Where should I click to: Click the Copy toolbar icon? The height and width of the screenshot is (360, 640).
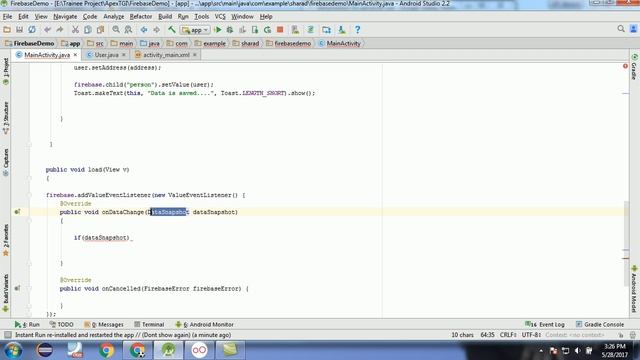tap(88, 30)
